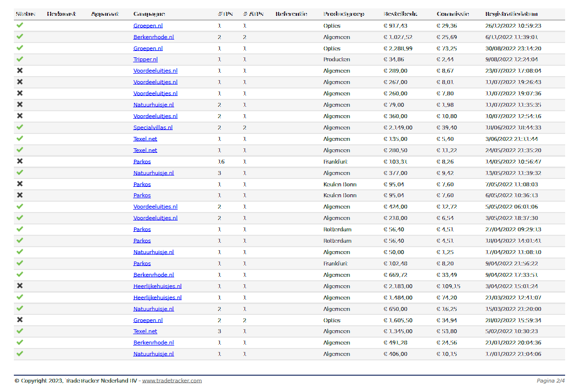The height and width of the screenshot is (392, 576).
Task: Click the X icon on the Groepen.nl € 1.605,50 row
Action: pos(20,320)
